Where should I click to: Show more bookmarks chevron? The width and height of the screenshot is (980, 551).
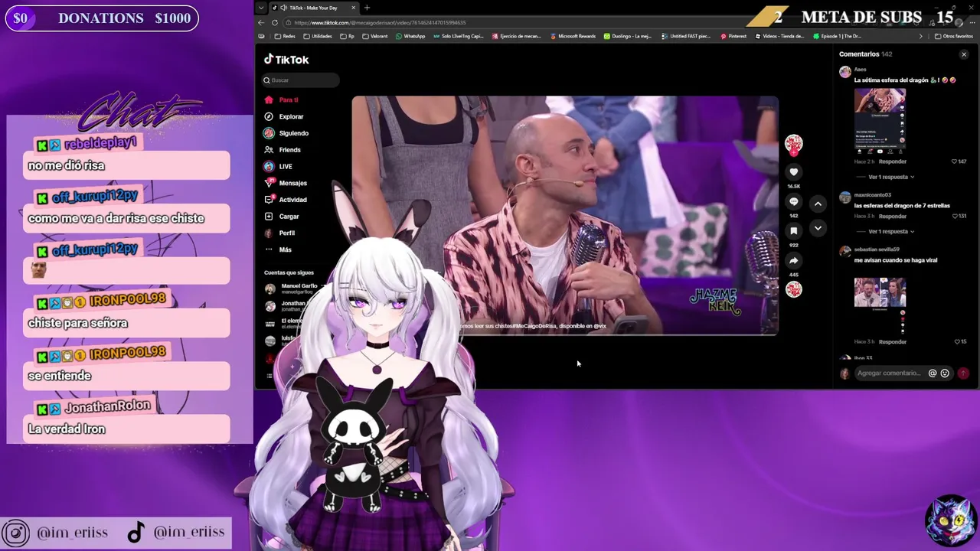pos(920,36)
